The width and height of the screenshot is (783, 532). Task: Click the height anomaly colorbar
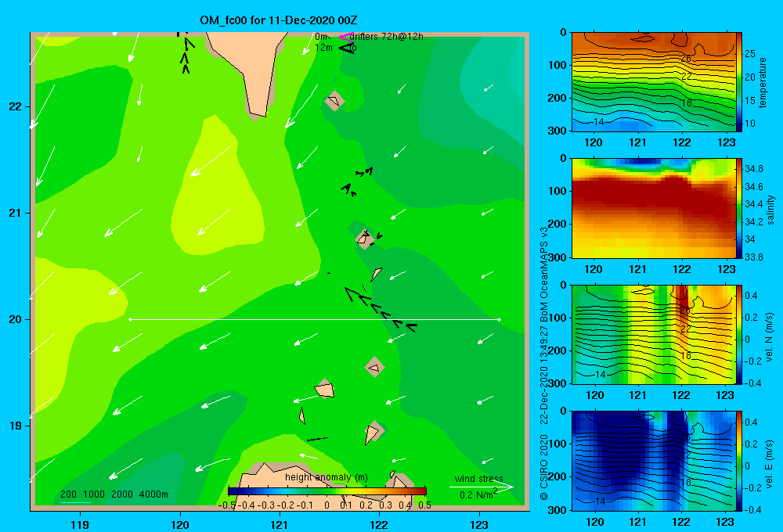point(327,491)
